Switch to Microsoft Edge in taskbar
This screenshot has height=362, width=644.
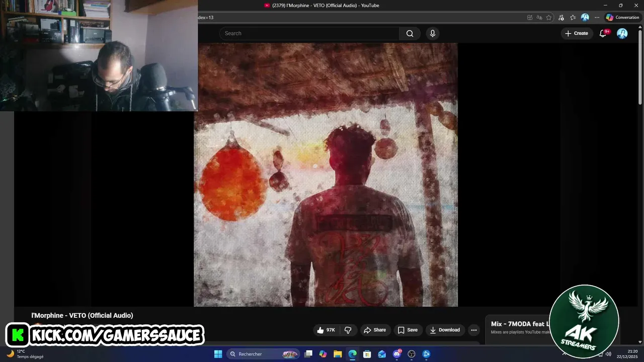point(353,354)
